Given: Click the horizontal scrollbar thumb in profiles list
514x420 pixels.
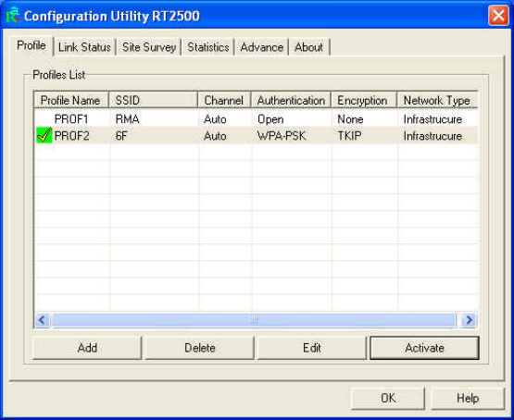Looking at the screenshot, I should (254, 320).
